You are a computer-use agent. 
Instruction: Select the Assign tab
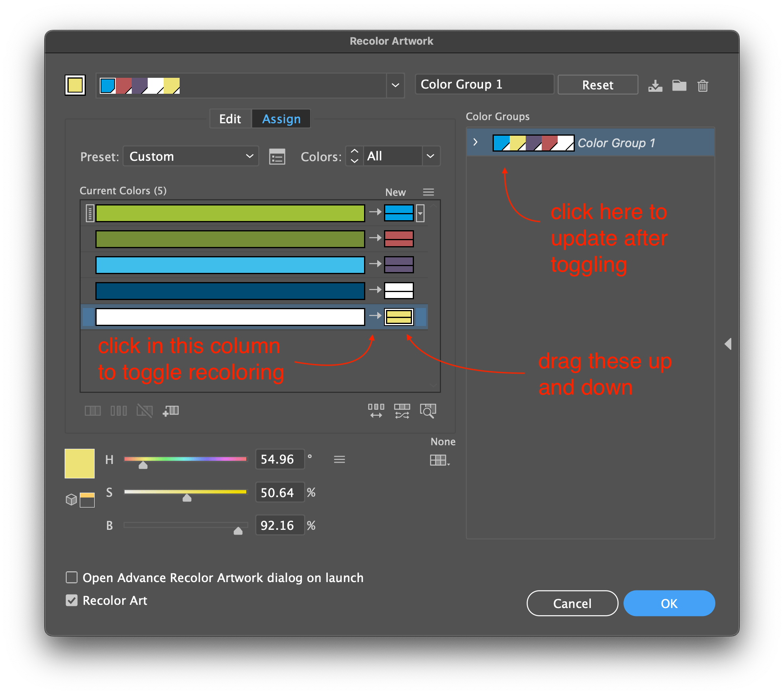[x=281, y=118]
